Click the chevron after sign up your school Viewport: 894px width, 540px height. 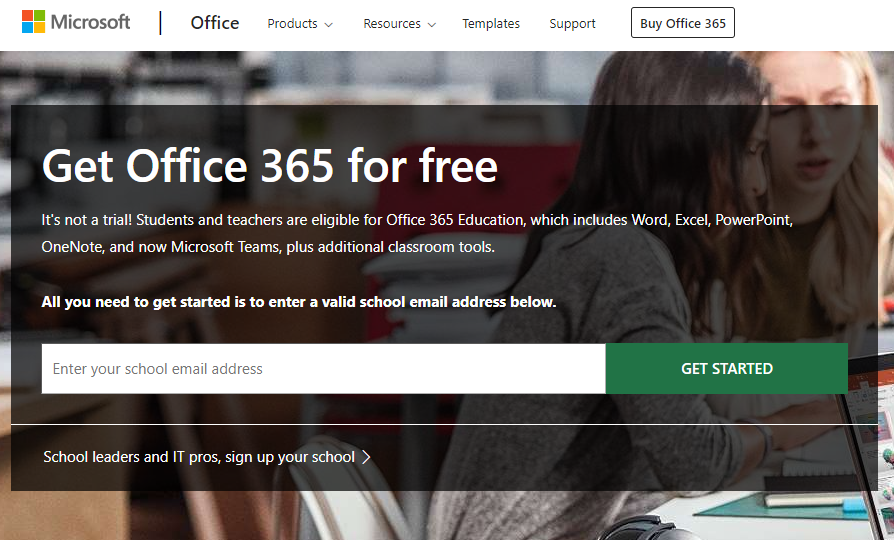click(367, 457)
